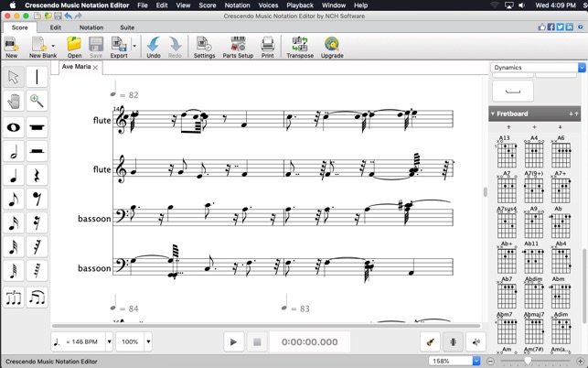Open the macOS Apple menu
The height and width of the screenshot is (368, 588).
click(x=13, y=5)
